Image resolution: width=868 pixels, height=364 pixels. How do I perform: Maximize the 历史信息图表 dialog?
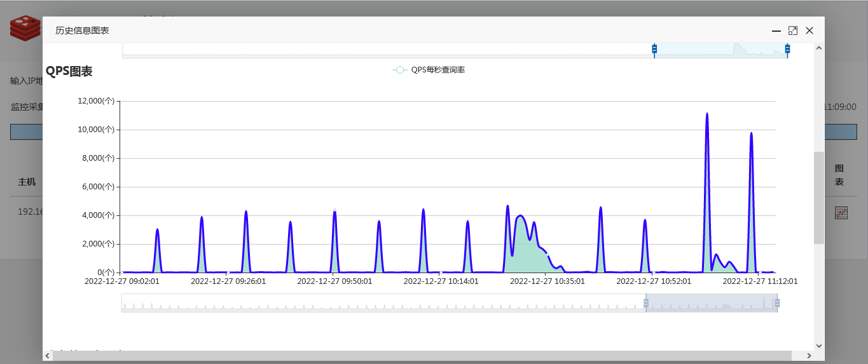pyautogui.click(x=792, y=30)
